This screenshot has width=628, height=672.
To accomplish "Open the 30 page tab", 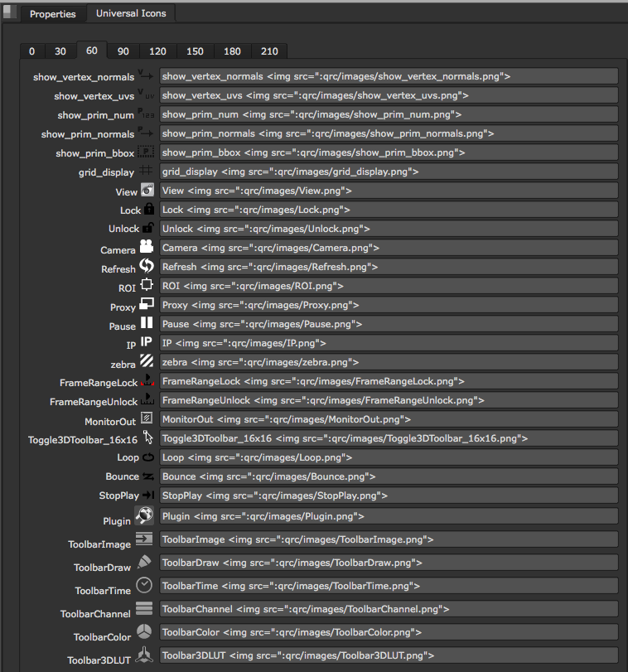I will [60, 51].
